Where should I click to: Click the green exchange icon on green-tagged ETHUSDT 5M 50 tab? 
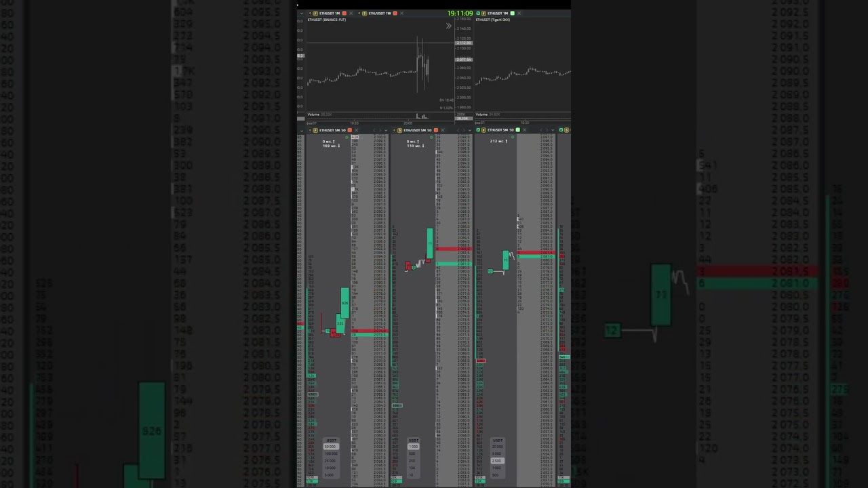(478, 130)
